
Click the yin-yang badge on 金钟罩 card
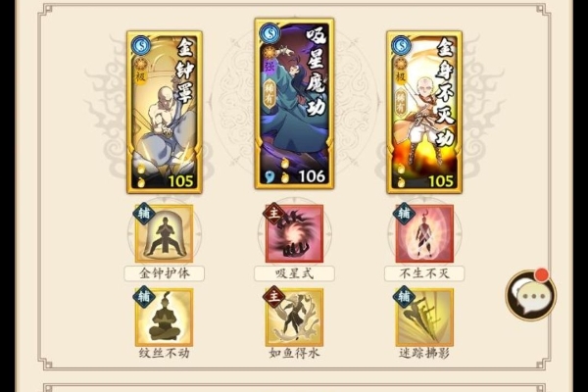140,46
